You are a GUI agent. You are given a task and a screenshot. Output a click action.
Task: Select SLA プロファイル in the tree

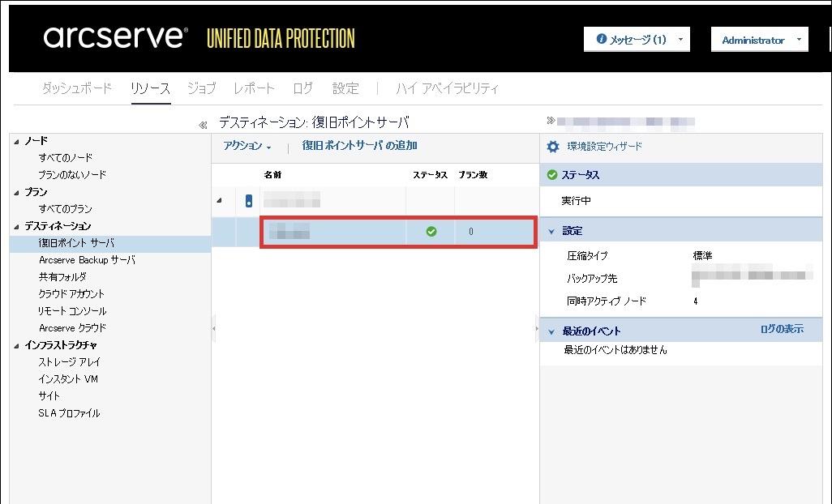(x=69, y=413)
